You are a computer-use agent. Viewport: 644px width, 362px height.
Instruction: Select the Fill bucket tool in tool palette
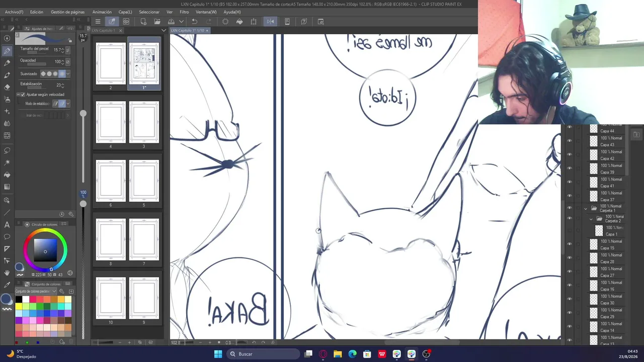(x=7, y=174)
